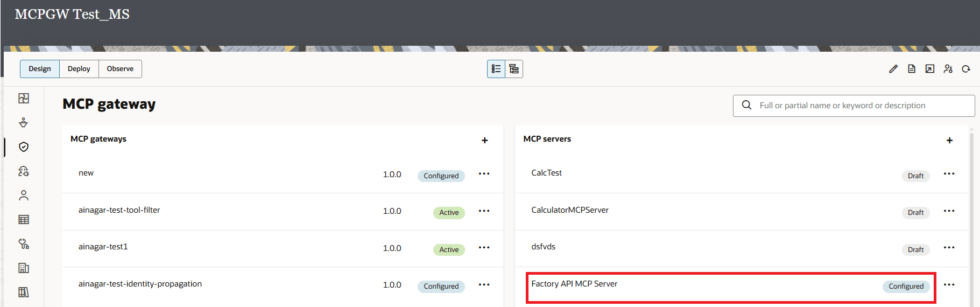The width and height of the screenshot is (980, 307).
Task: Select the hierarchical tree view icon
Action: pos(514,69)
